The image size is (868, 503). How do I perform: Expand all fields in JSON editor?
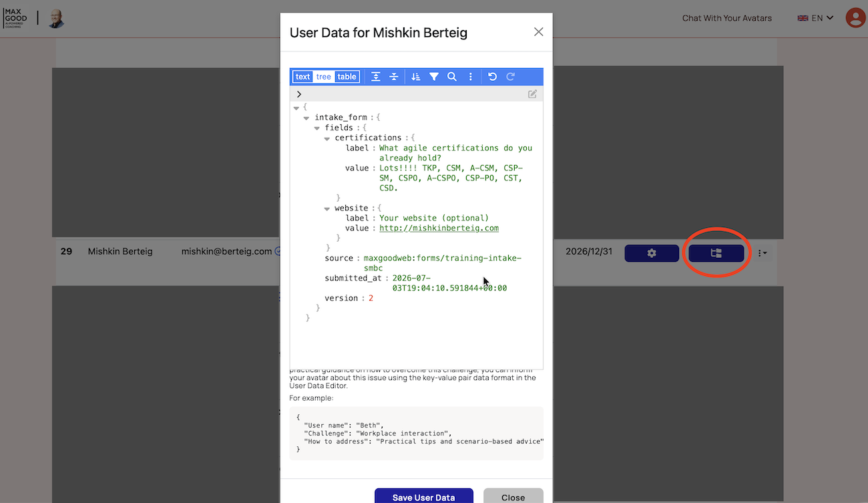click(x=376, y=77)
